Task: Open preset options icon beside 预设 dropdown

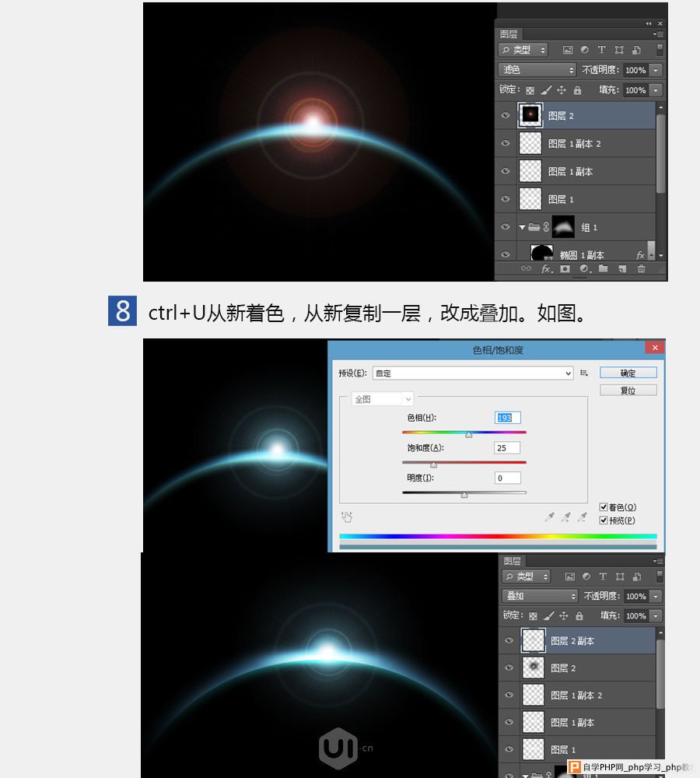Action: tap(584, 373)
